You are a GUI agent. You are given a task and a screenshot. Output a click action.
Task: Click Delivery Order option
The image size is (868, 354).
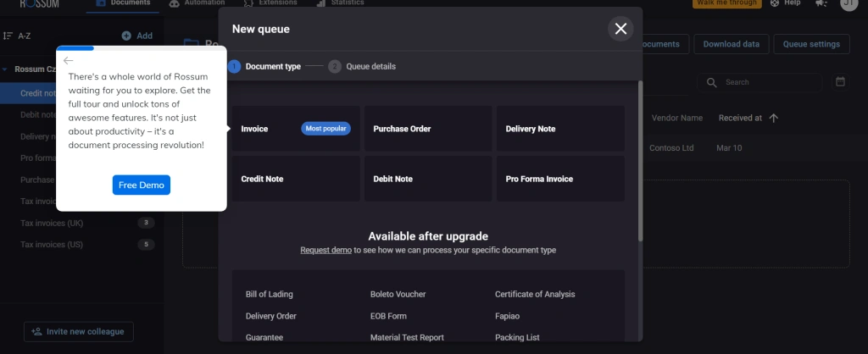270,317
